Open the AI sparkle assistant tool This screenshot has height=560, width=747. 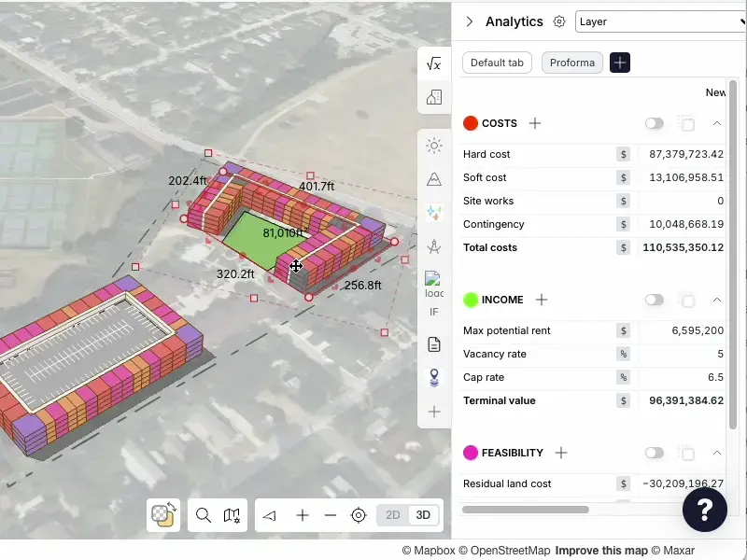point(432,212)
